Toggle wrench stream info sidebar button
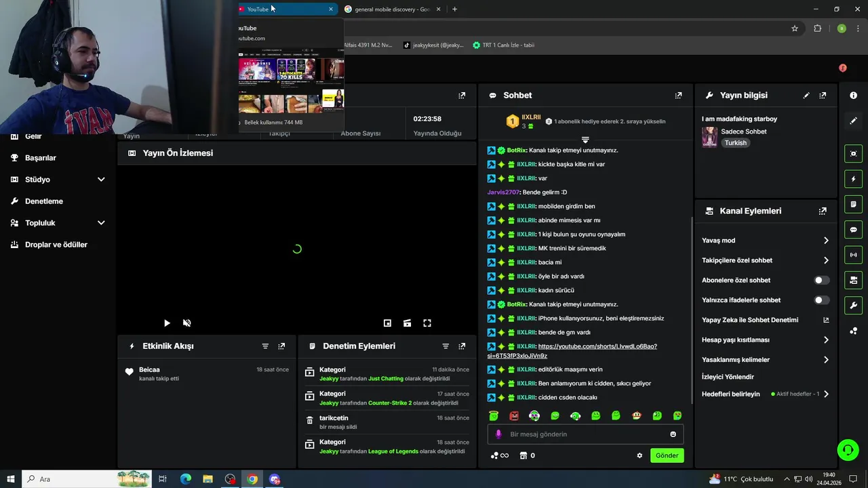868x488 pixels. pyautogui.click(x=853, y=305)
